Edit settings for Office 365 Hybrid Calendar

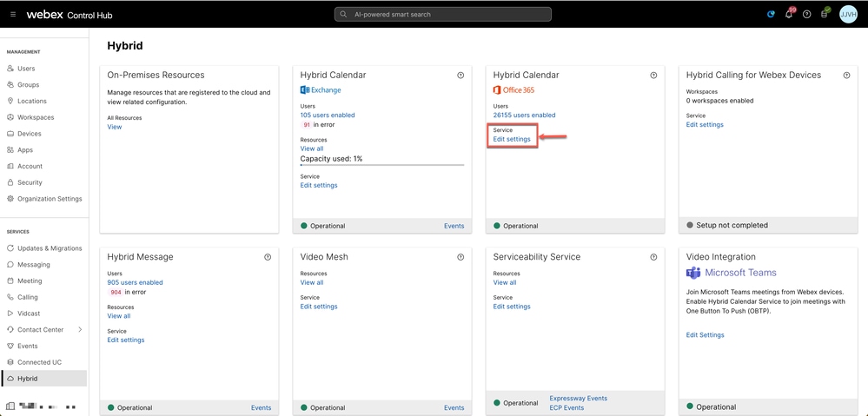[x=512, y=140]
